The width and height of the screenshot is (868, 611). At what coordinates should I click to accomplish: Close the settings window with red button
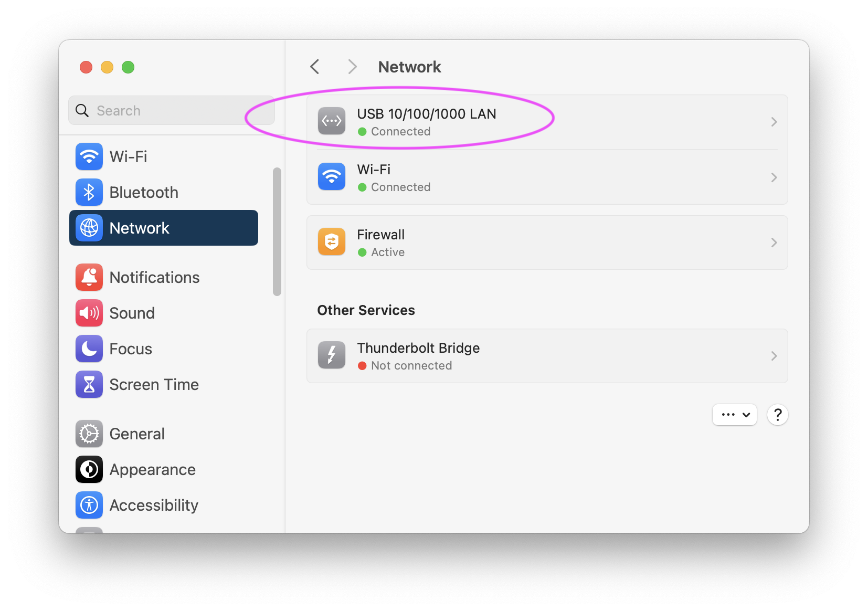[x=86, y=67]
